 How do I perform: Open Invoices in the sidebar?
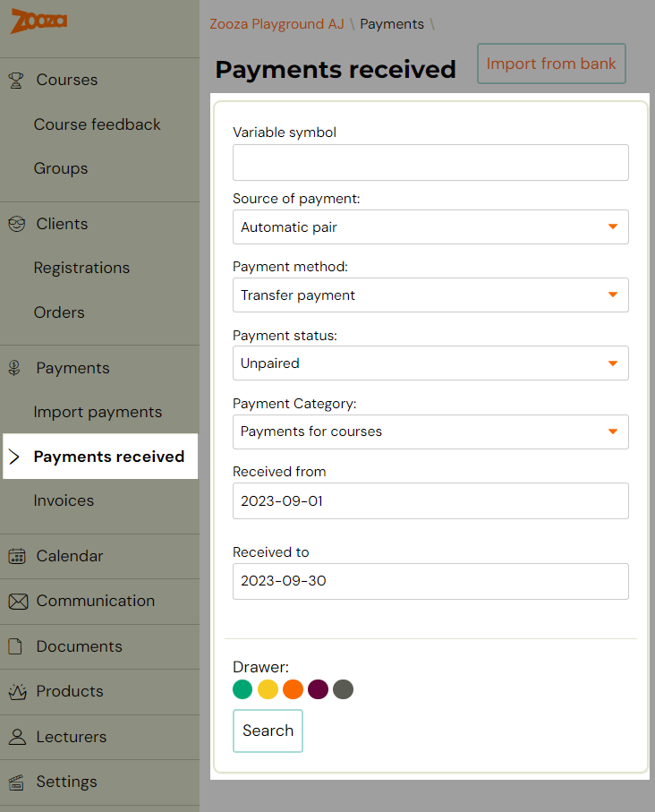(x=64, y=500)
